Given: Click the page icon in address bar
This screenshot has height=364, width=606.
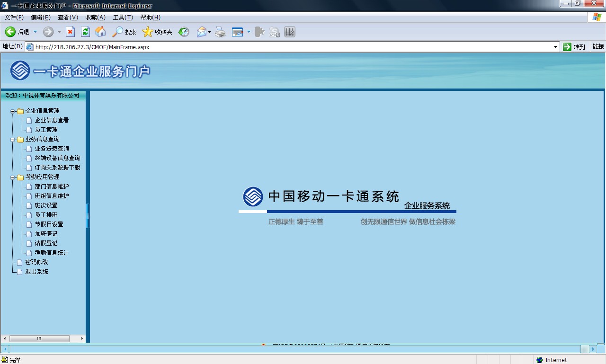Looking at the screenshot, I should coord(29,47).
